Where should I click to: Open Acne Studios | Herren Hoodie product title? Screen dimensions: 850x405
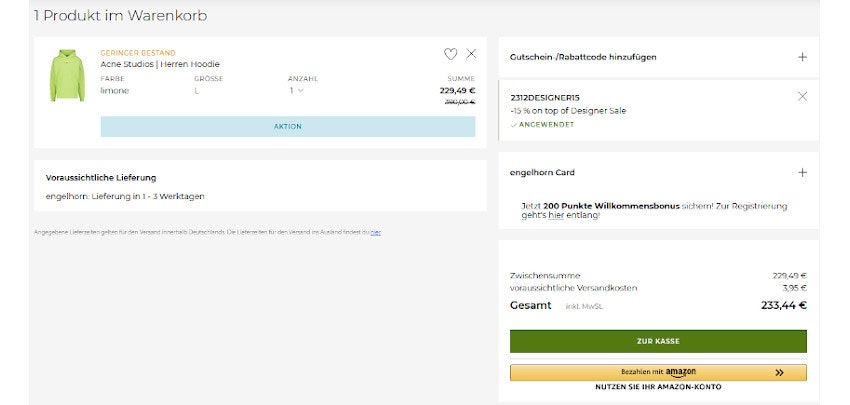(160, 64)
